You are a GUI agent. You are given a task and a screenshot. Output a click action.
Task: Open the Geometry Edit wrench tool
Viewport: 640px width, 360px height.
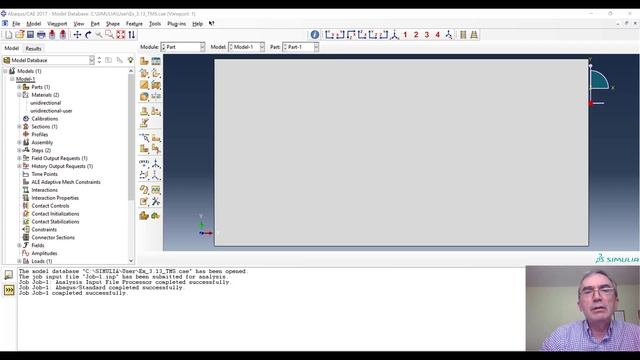[x=156, y=202]
